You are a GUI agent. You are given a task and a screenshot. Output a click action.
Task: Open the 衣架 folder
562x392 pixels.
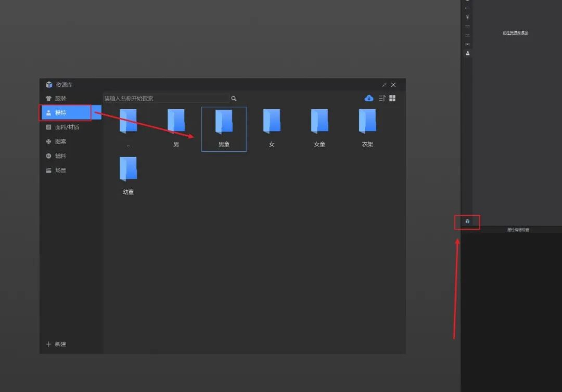(x=367, y=128)
